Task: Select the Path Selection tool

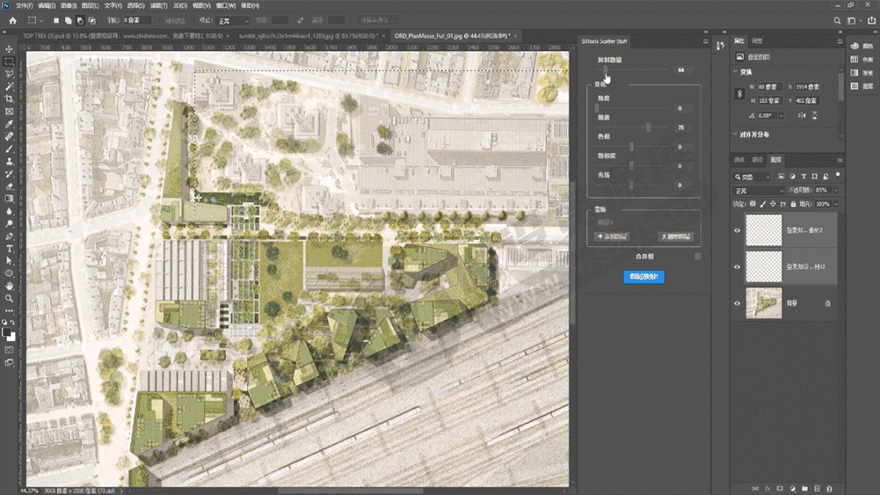Action: (x=9, y=261)
